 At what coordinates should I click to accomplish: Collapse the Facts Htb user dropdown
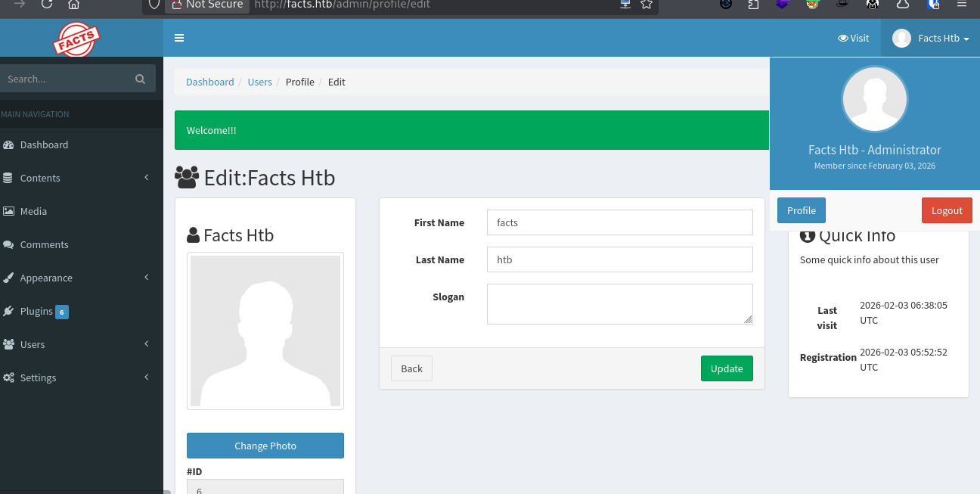point(931,38)
